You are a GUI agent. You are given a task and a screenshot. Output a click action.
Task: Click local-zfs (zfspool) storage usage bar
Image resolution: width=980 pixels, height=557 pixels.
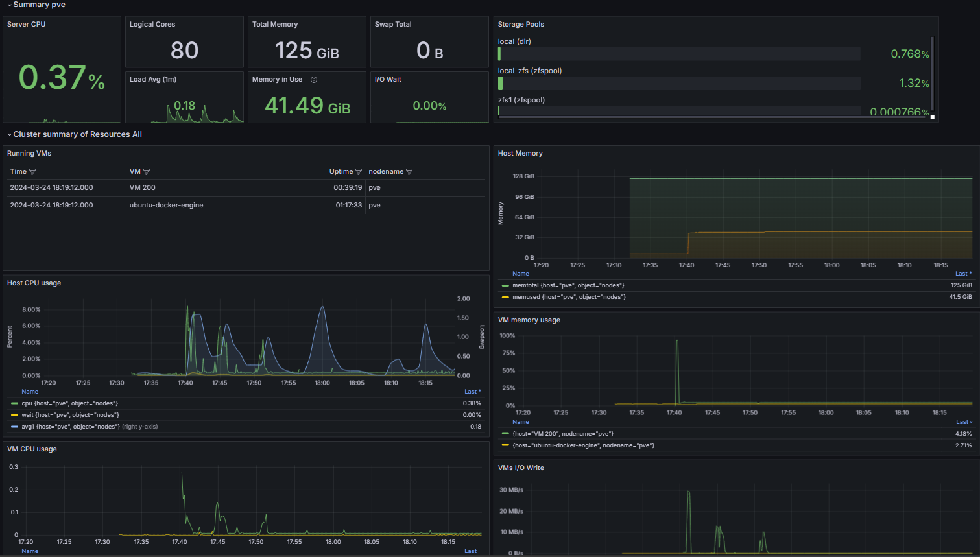click(x=679, y=83)
